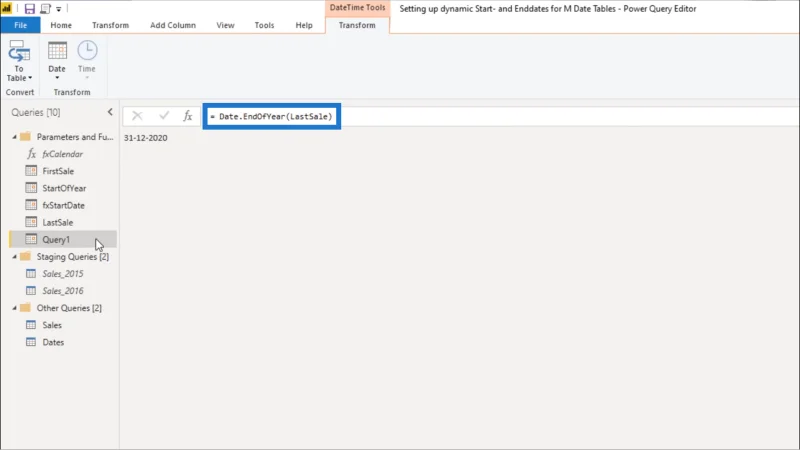Click the Save icon in title bar
Screen dimensions: 800x450
click(30, 9)
